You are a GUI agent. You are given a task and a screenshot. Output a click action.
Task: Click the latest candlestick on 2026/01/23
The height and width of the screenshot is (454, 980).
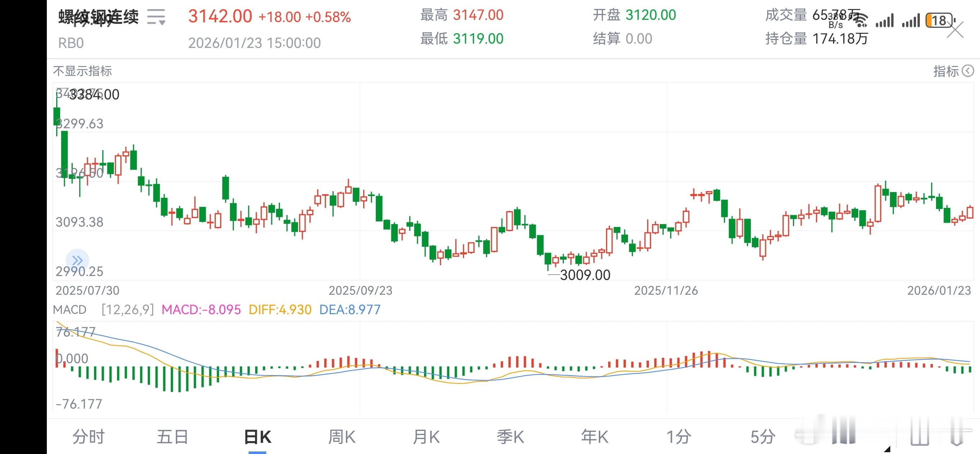point(970,212)
